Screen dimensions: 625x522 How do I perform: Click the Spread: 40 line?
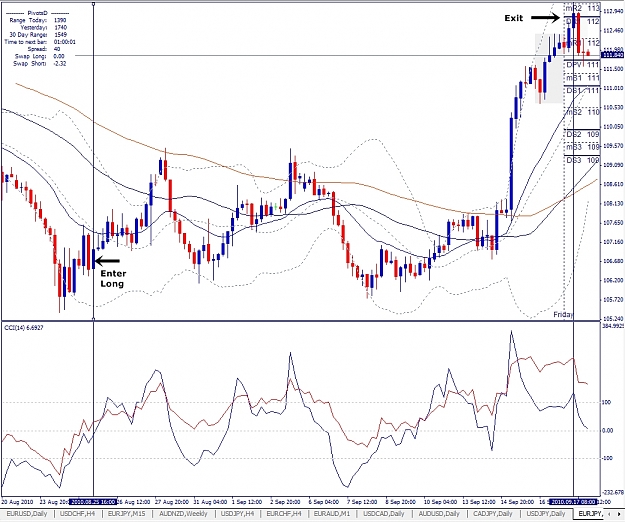pyautogui.click(x=45, y=49)
